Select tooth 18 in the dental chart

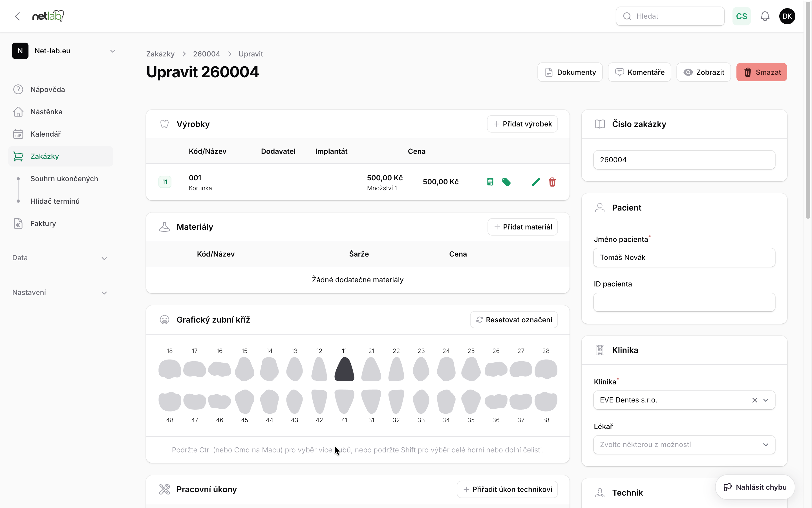[x=170, y=369]
